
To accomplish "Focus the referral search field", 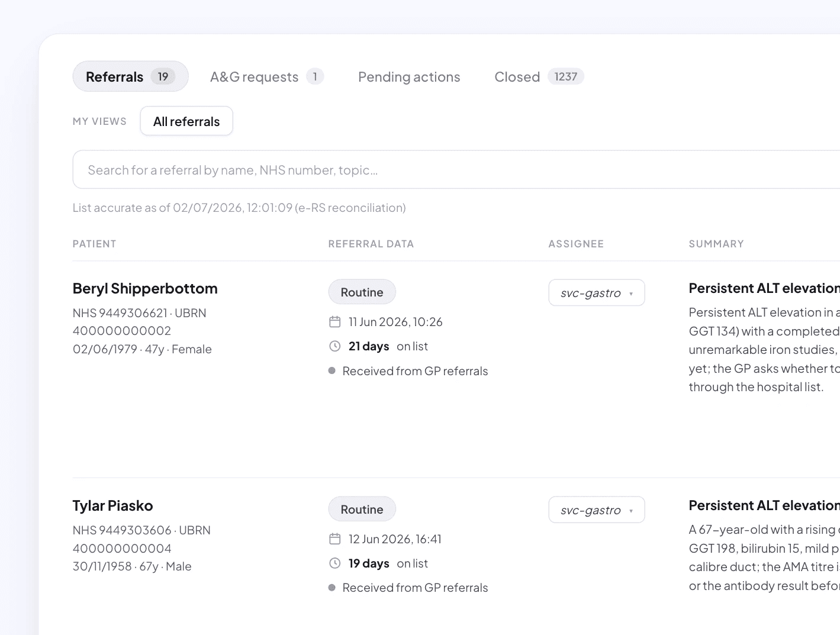I will [x=456, y=170].
